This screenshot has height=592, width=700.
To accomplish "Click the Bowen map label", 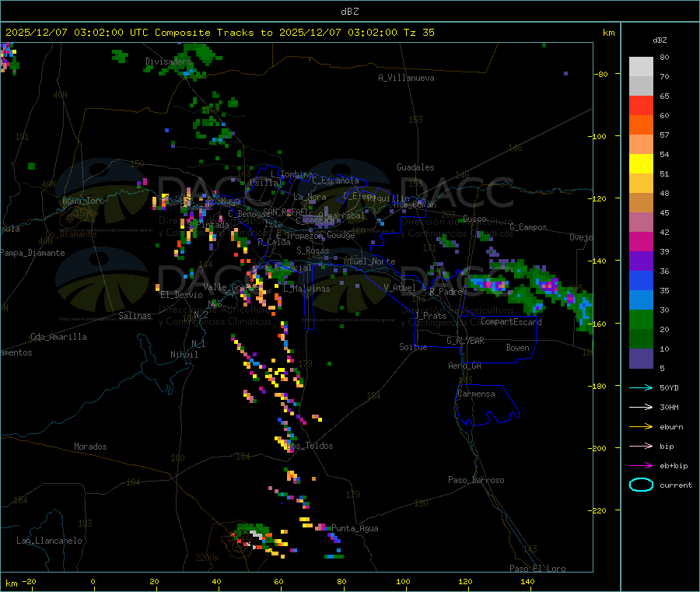I will click(x=518, y=347).
